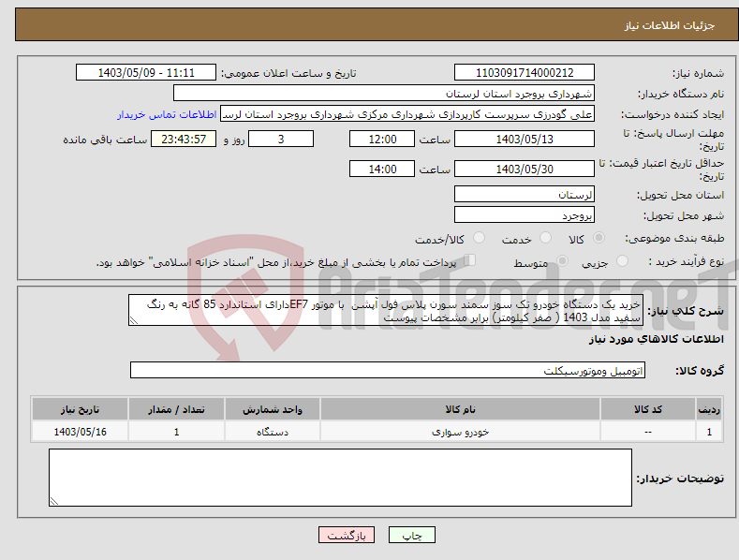Click the کد کالا column header
Viewport: 739px width, 560px height.
(x=648, y=409)
